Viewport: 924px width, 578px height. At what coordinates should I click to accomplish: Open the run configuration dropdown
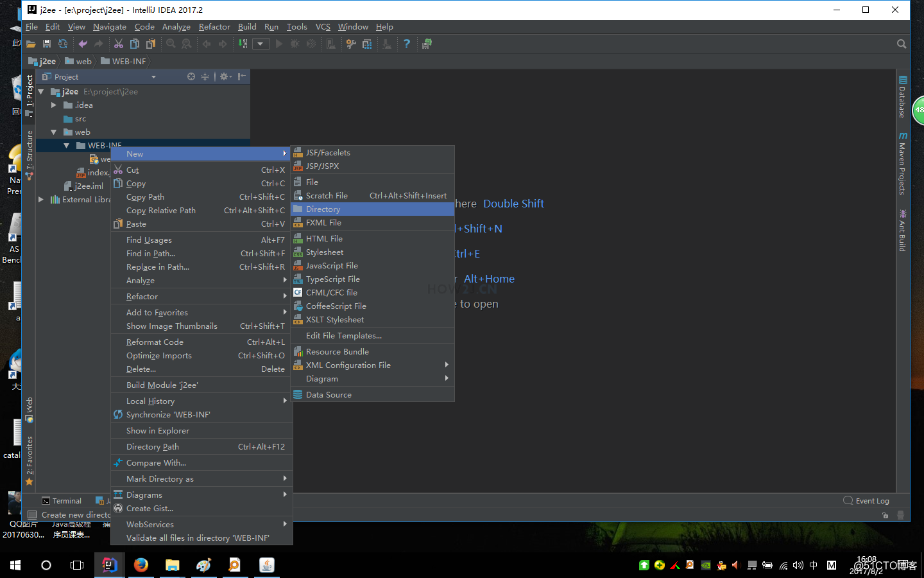[261, 44]
